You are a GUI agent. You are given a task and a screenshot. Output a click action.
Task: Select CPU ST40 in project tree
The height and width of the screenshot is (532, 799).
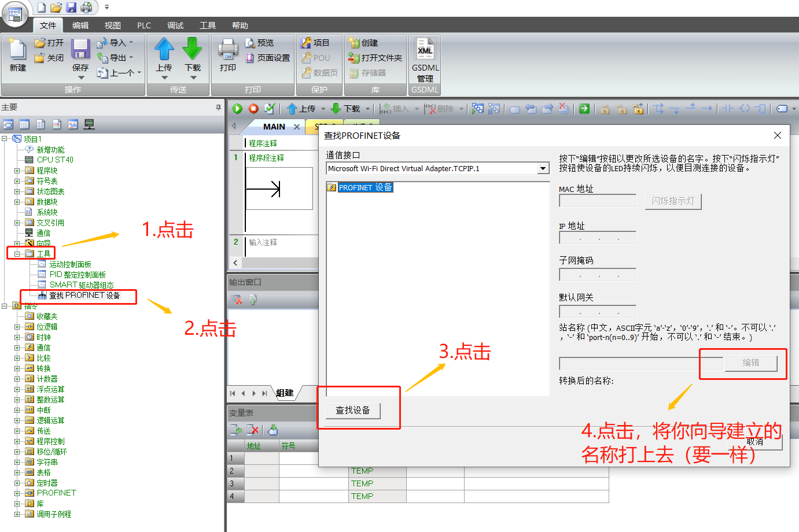(x=55, y=160)
